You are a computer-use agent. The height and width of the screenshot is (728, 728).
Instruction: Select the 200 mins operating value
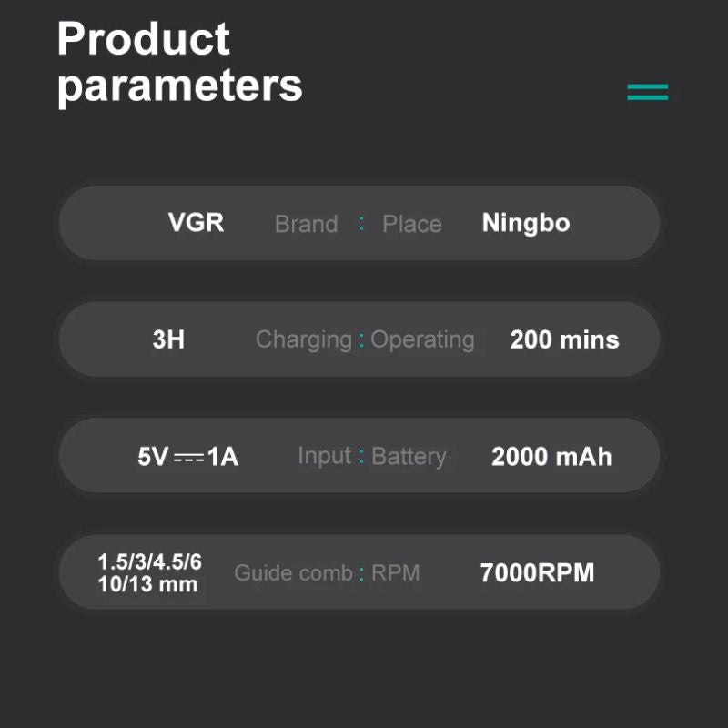pos(564,340)
